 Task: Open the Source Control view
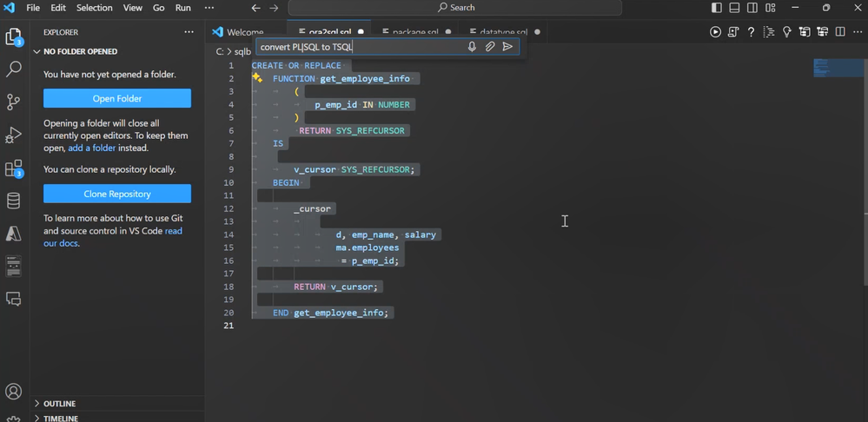[13, 102]
